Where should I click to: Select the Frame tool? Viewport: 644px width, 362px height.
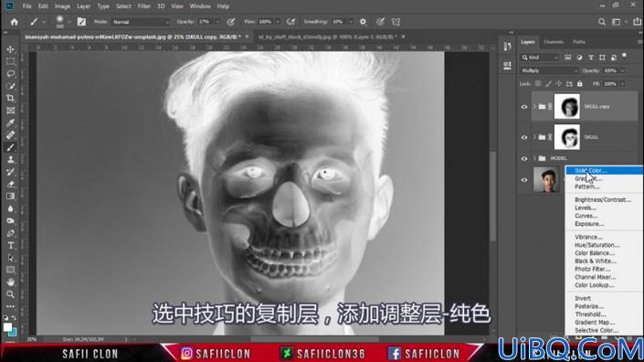(x=11, y=111)
